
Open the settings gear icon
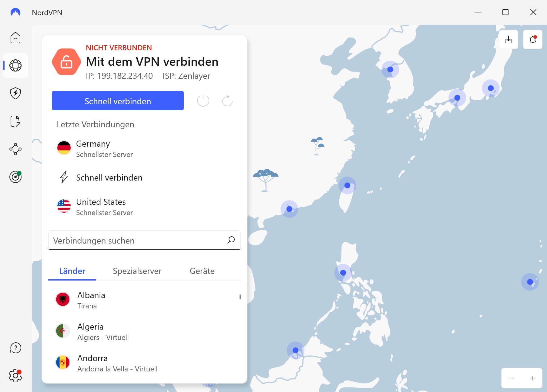[x=15, y=376]
